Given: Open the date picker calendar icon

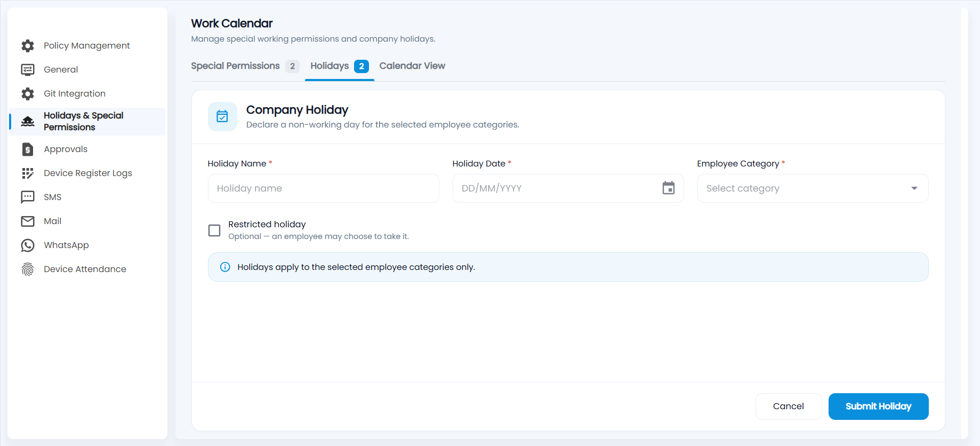Looking at the screenshot, I should pyautogui.click(x=669, y=188).
